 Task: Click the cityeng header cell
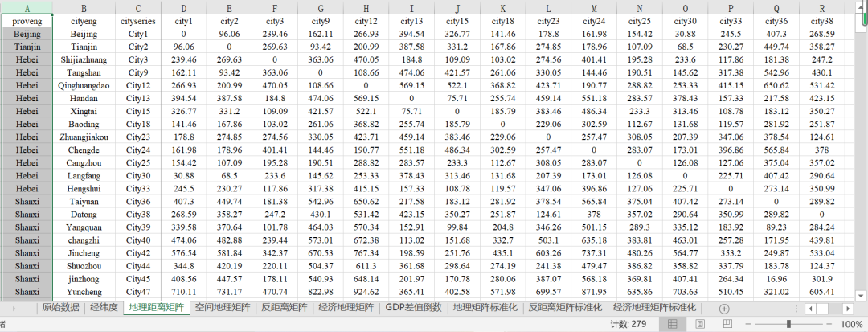tap(84, 21)
